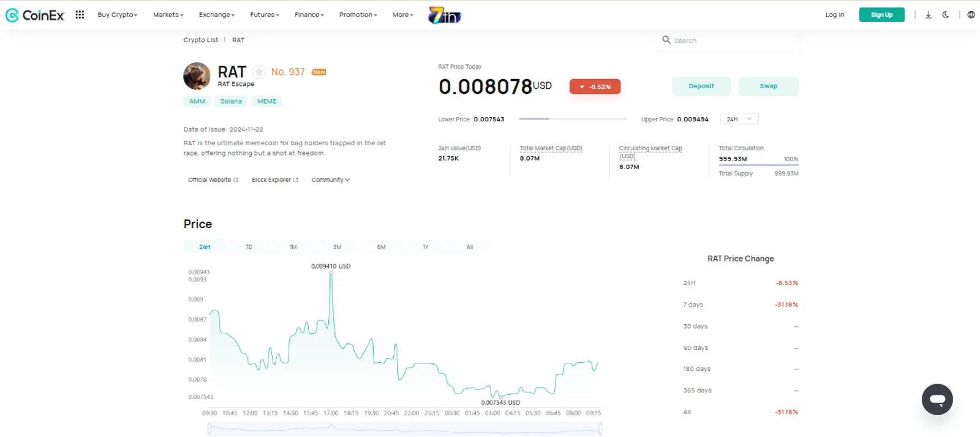The width and height of the screenshot is (980, 437).
Task: Click the 24H Value 21.75K figure
Action: point(448,158)
